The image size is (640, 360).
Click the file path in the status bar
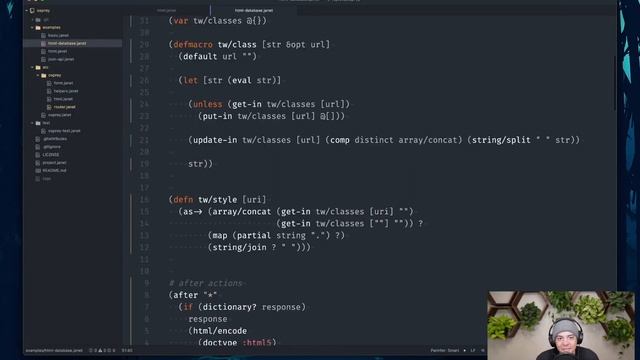(x=54, y=350)
